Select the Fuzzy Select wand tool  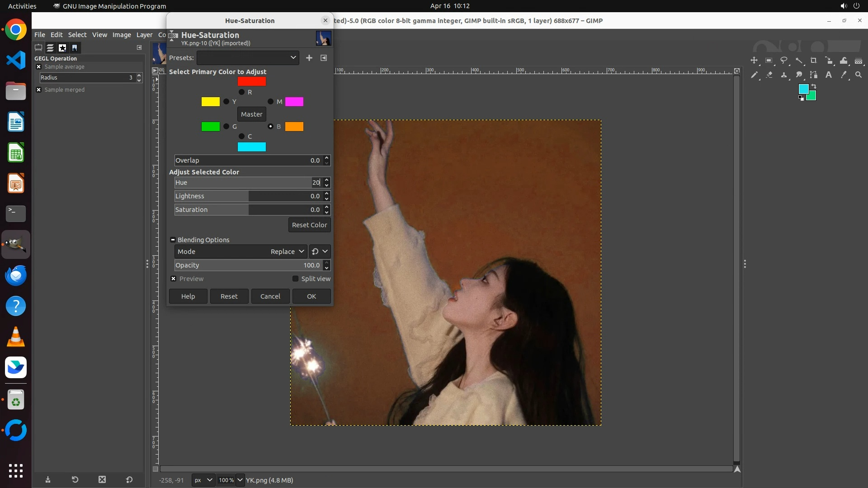799,61
